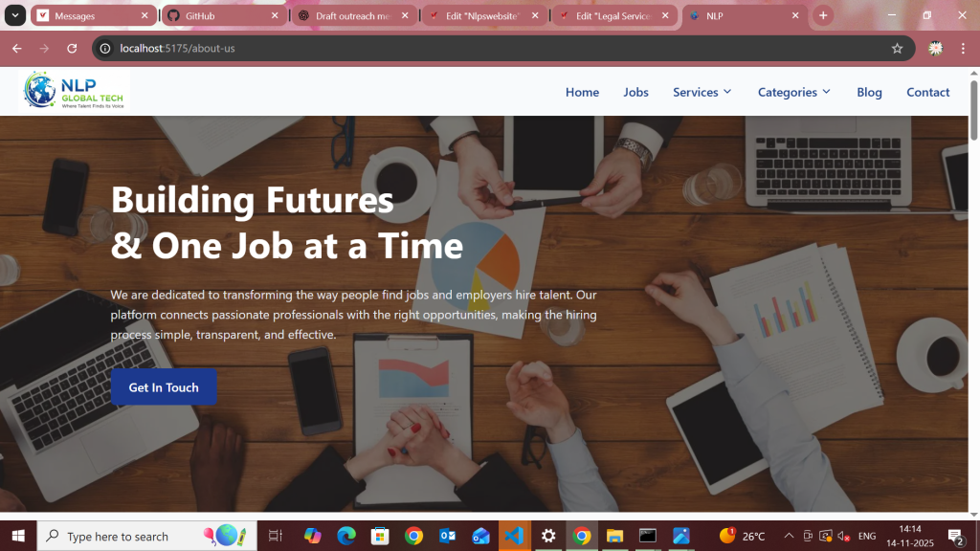Viewport: 980px width, 551px height.
Task: Switch to the GitHub tab
Action: pyautogui.click(x=224, y=15)
